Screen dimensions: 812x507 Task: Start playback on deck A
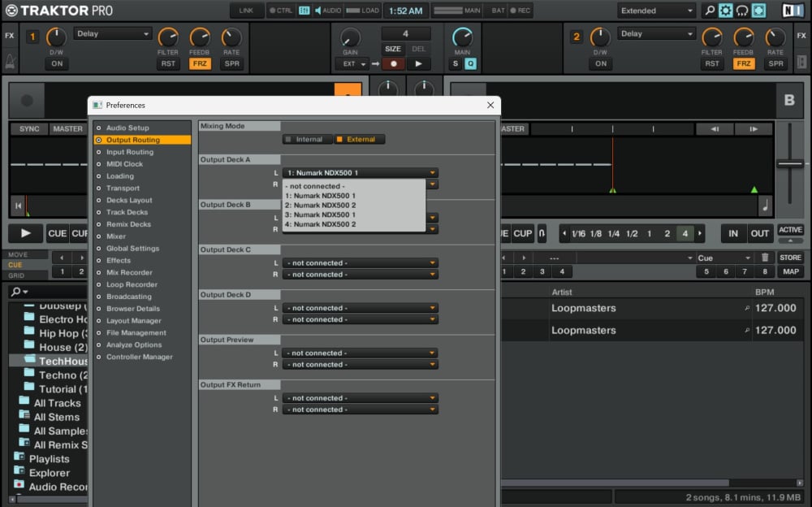pos(25,233)
